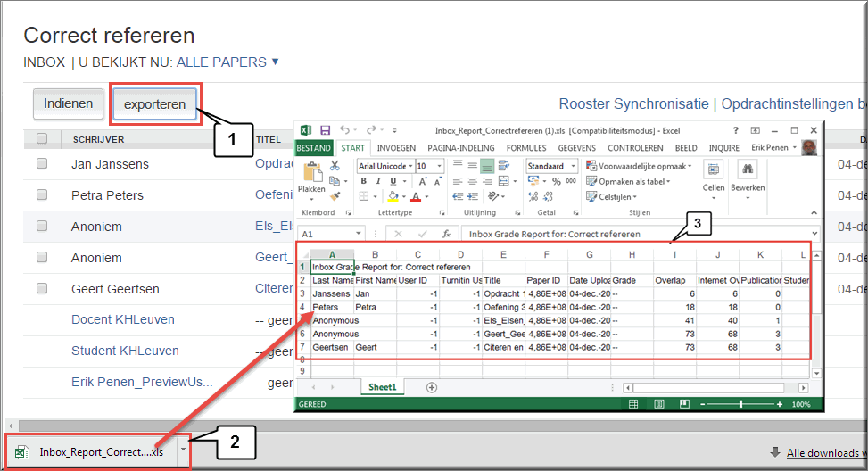The width and height of the screenshot is (868, 471).
Task: Redo action in Excel quick access toolbar
Action: point(371,130)
